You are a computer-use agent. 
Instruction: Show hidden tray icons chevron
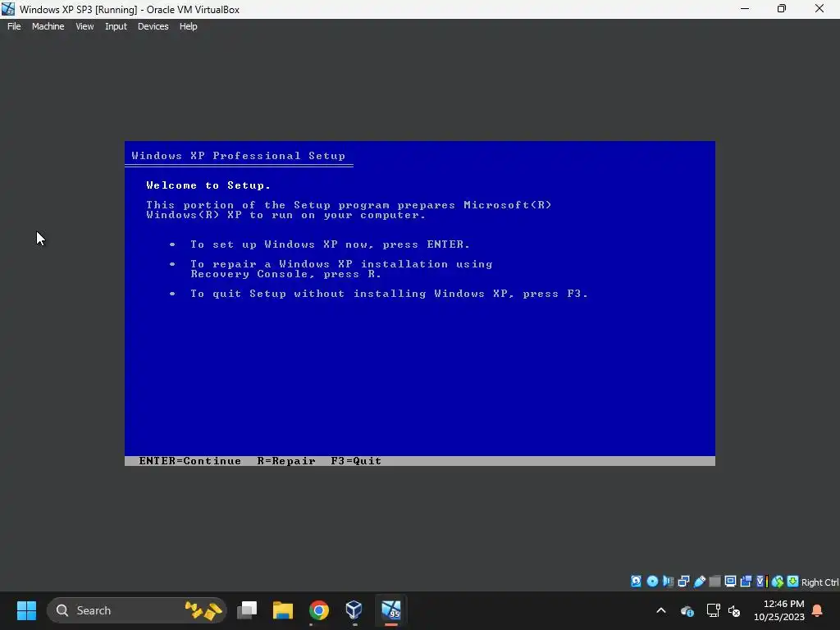point(661,610)
